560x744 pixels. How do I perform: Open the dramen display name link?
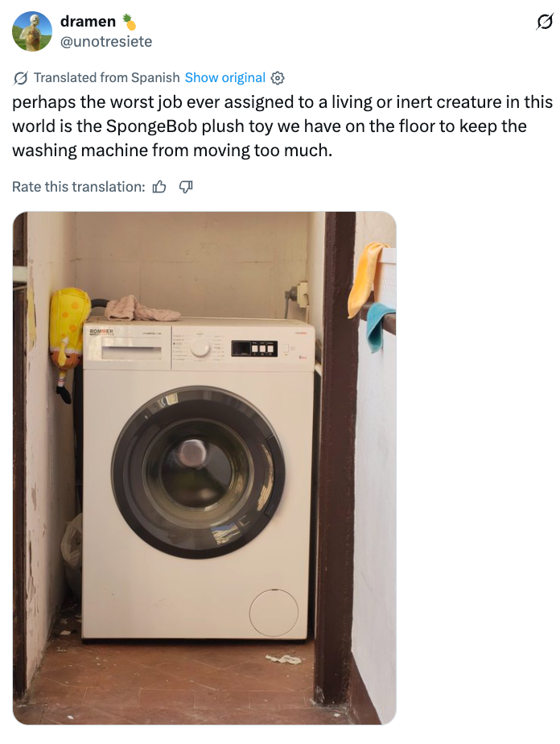[x=88, y=22]
